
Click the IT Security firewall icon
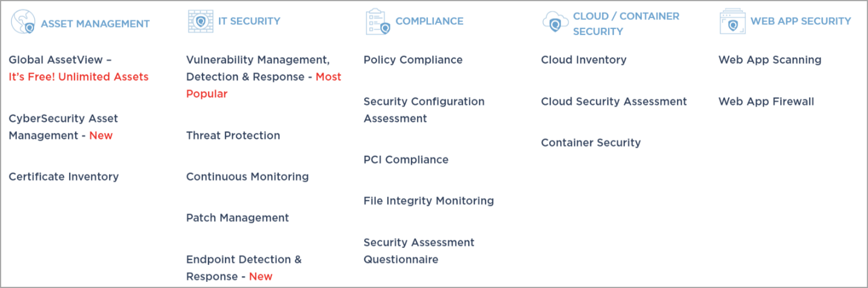(200, 21)
